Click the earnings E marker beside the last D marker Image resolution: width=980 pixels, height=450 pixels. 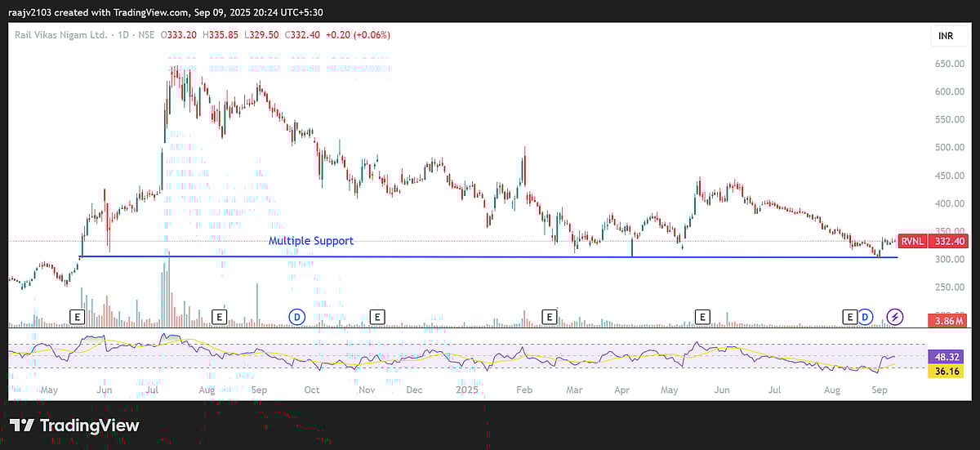[x=850, y=315]
